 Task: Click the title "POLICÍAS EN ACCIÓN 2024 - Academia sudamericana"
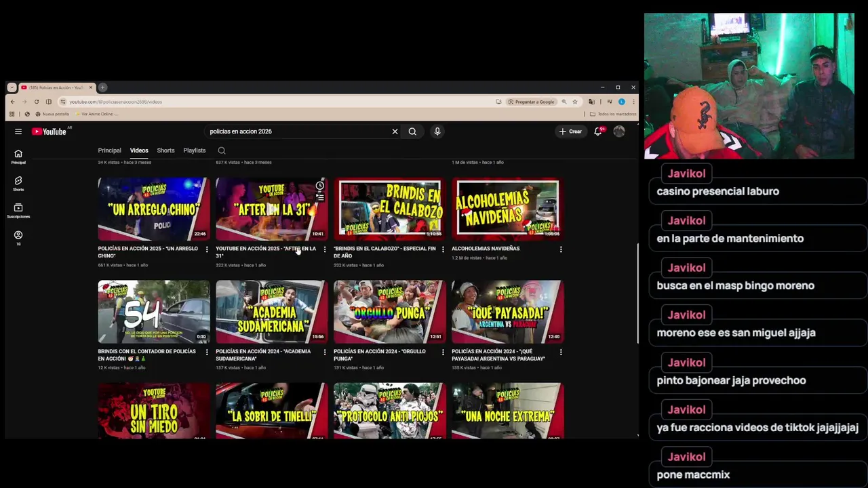point(263,354)
